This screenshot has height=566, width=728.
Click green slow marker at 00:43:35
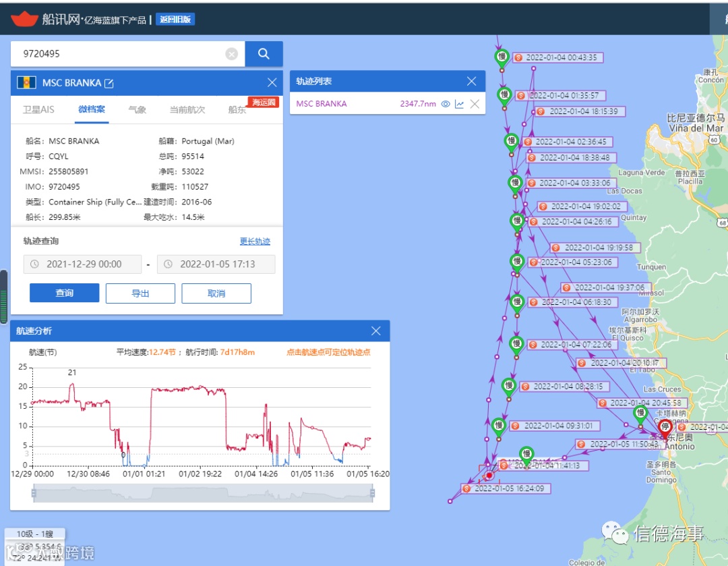click(x=502, y=58)
